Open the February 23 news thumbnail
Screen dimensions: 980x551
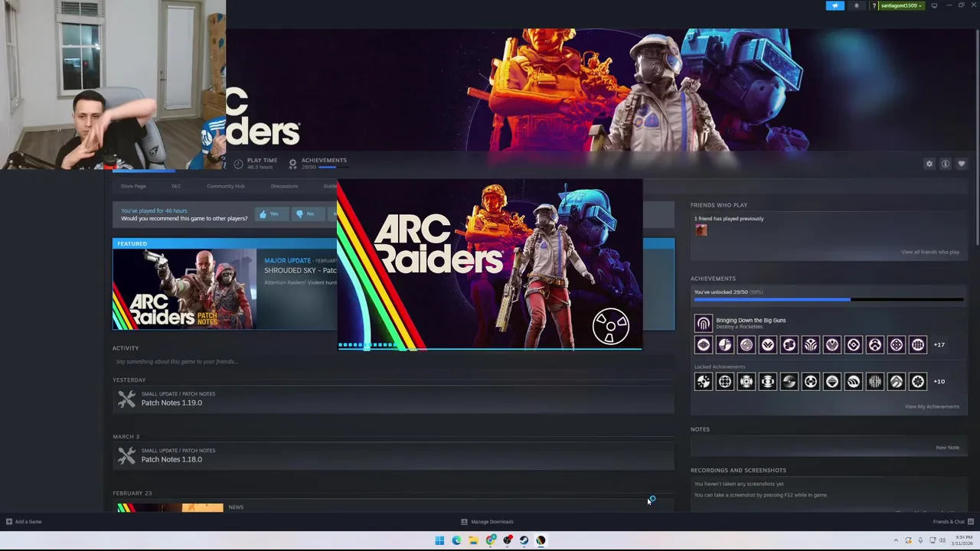(x=170, y=507)
